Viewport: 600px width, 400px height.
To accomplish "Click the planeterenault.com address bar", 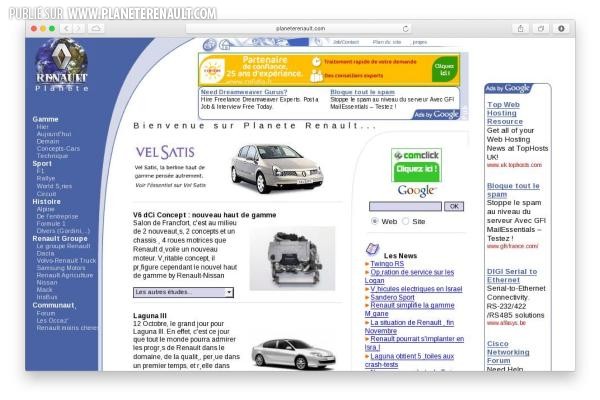I will click(x=300, y=29).
